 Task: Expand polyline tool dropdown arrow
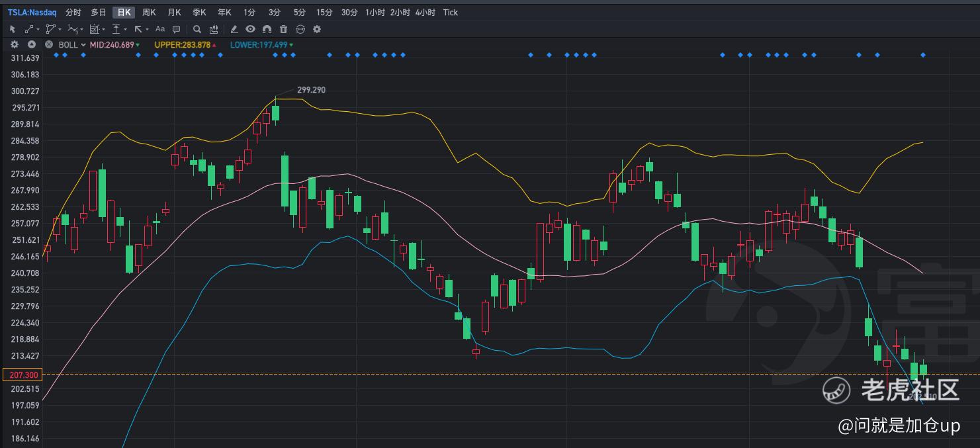pyautogui.click(x=60, y=30)
